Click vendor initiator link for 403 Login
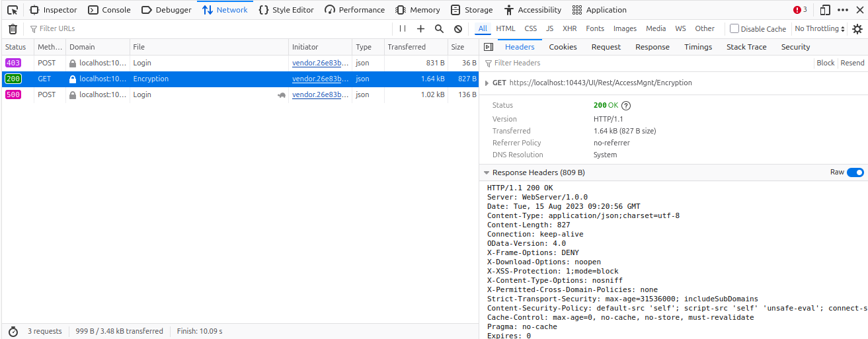Viewport: 868px width, 339px height. point(320,63)
